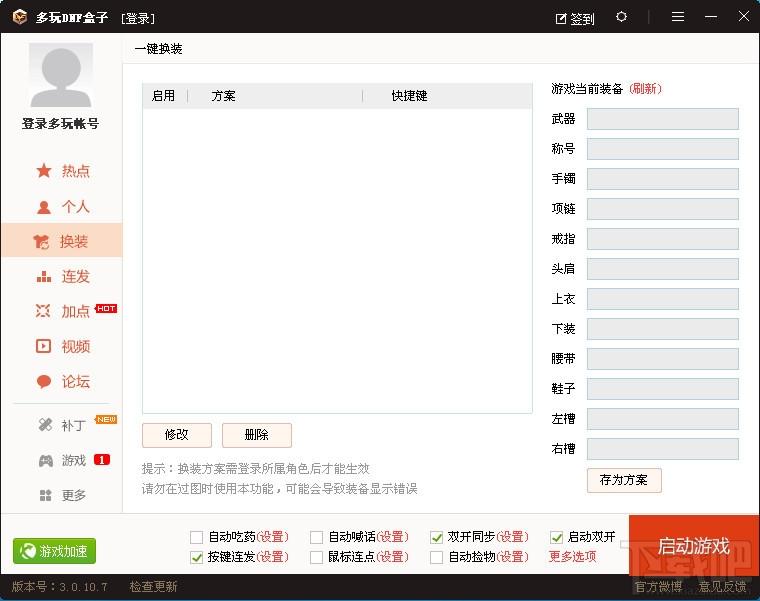This screenshot has height=601, width=760.
Task: Click the person icon beside 个人
Action: pyautogui.click(x=44, y=207)
